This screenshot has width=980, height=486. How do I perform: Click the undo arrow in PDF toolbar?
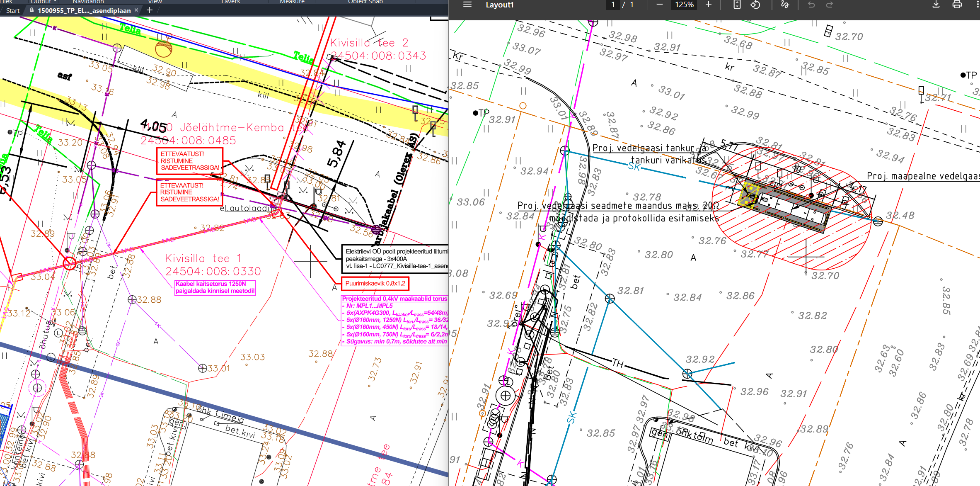click(x=811, y=5)
